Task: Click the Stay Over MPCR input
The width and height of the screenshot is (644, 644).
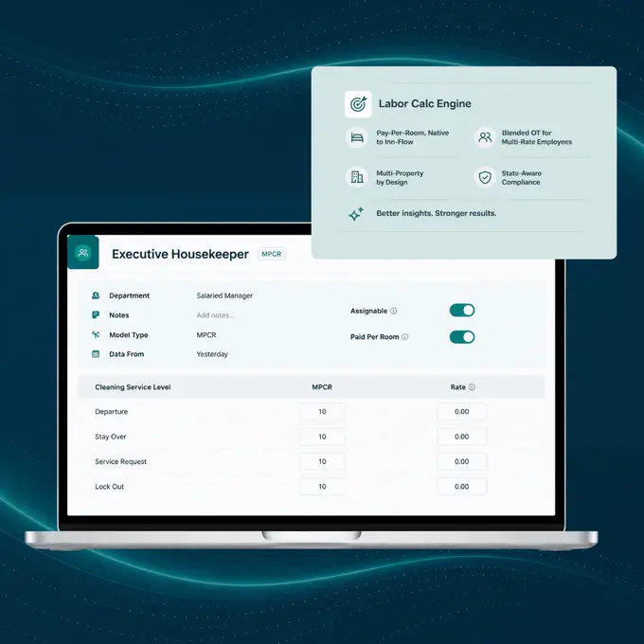Action: [322, 437]
